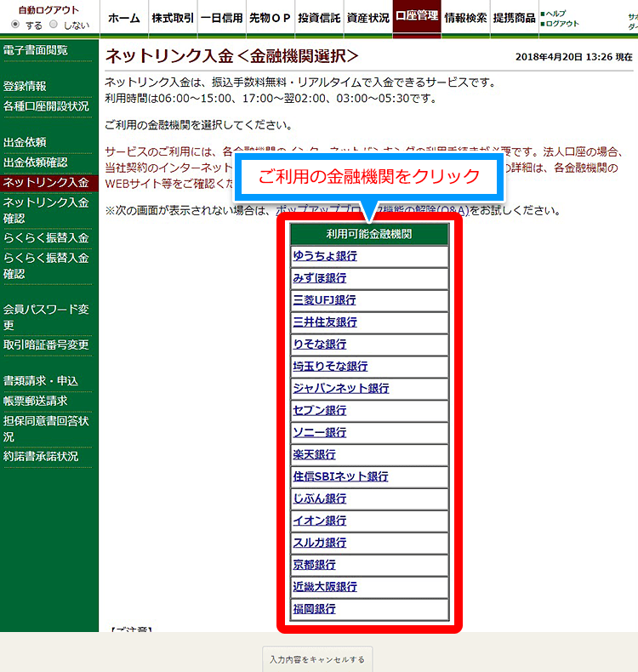
Task: Open 各種口座開設状況 in the sidebar
Action: [46, 106]
